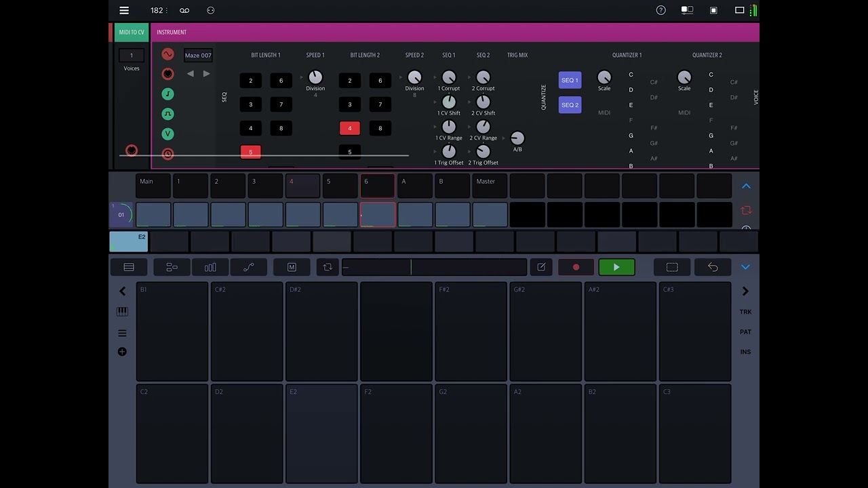This screenshot has width=868, height=488.
Task: Select the green pulse wave module icon
Action: (167, 114)
